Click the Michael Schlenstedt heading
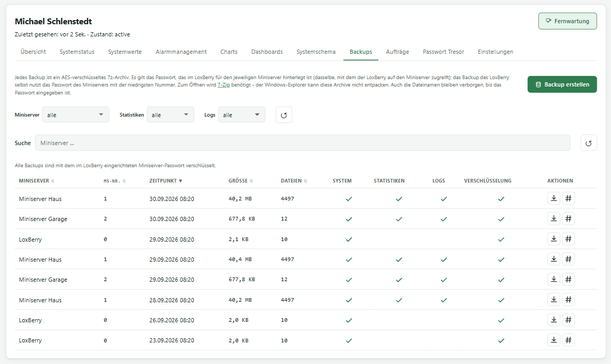 [53, 22]
